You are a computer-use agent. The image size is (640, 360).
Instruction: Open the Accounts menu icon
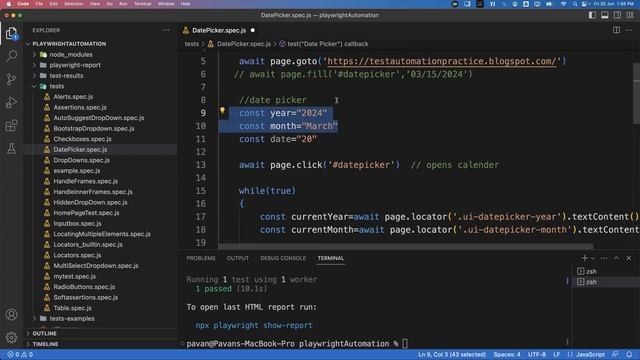(x=11, y=315)
